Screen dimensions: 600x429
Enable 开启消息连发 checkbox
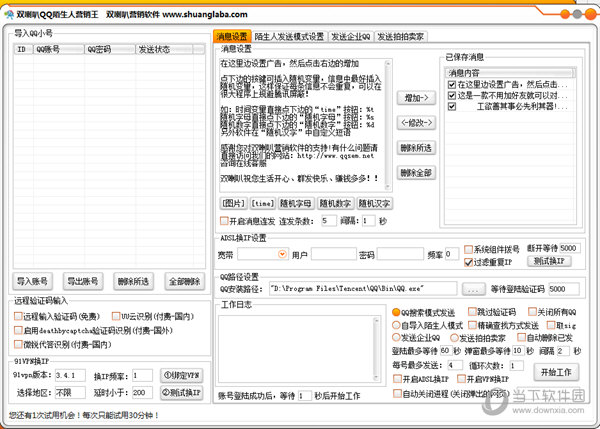pos(224,220)
